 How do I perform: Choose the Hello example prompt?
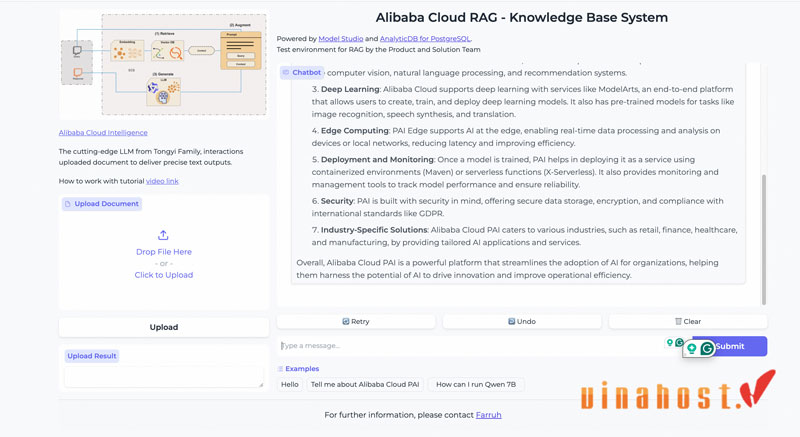coord(290,384)
